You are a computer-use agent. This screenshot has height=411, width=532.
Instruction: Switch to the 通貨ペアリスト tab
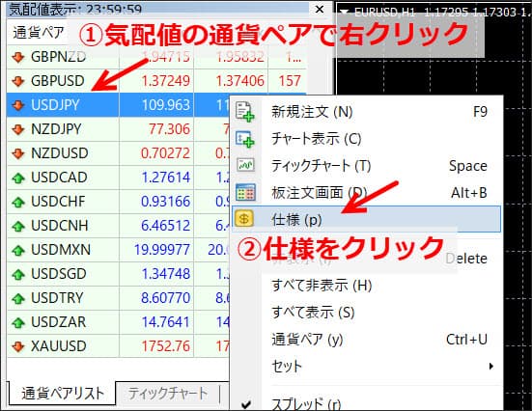[x=62, y=394]
